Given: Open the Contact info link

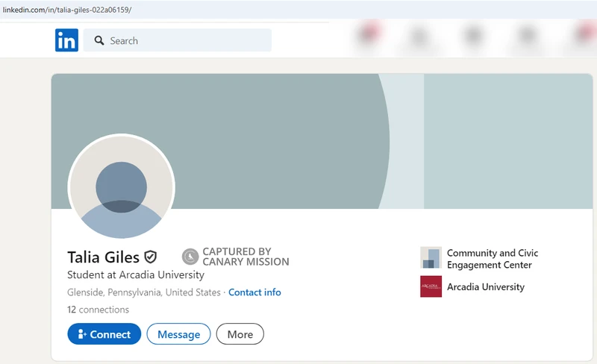Looking at the screenshot, I should pos(254,292).
